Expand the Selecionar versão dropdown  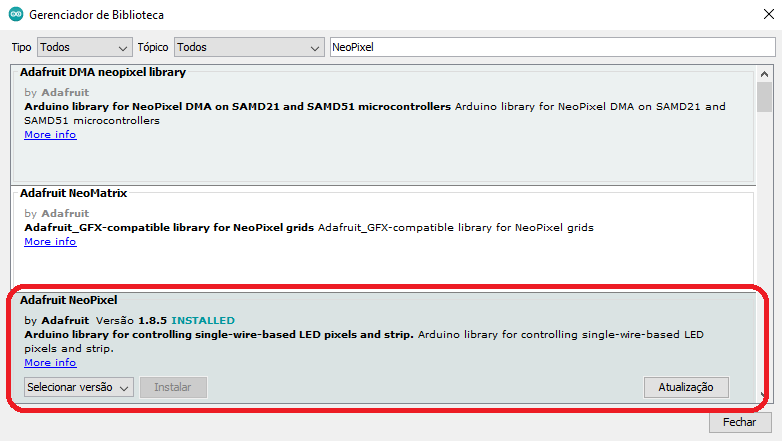click(x=79, y=387)
